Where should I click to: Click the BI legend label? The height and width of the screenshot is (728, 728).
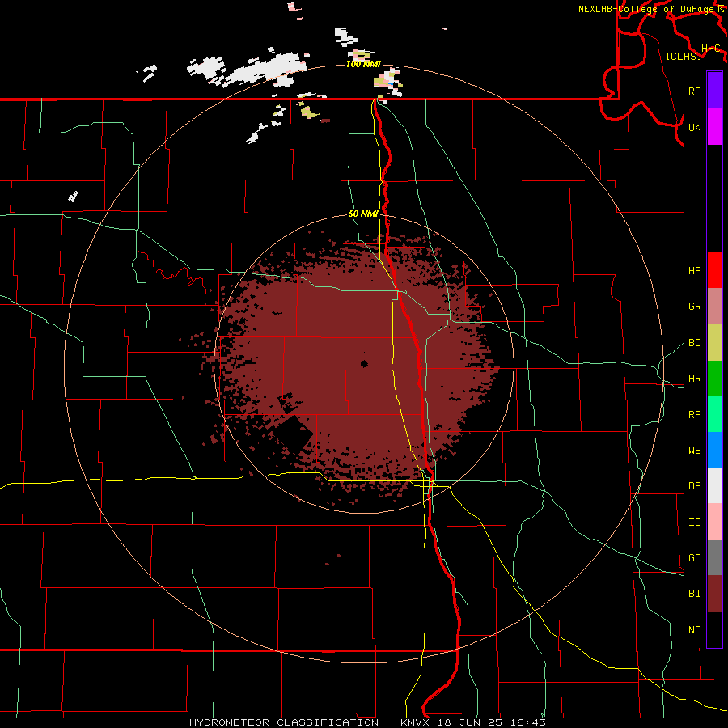[695, 594]
